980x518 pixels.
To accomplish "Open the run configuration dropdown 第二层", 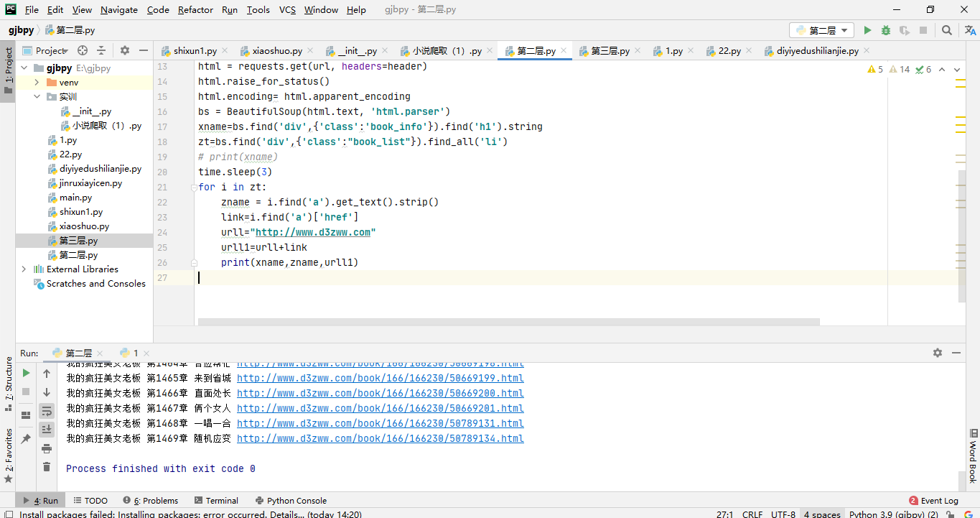I will 821,30.
